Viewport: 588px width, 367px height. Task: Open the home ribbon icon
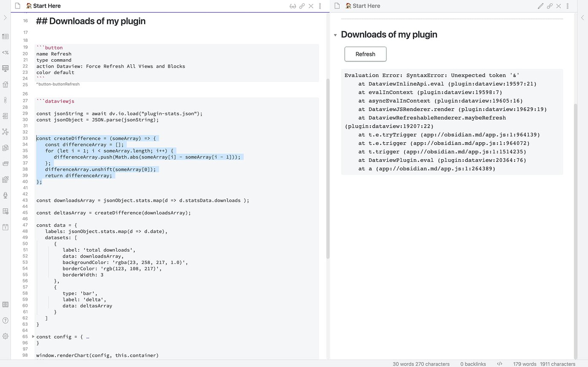6,84
